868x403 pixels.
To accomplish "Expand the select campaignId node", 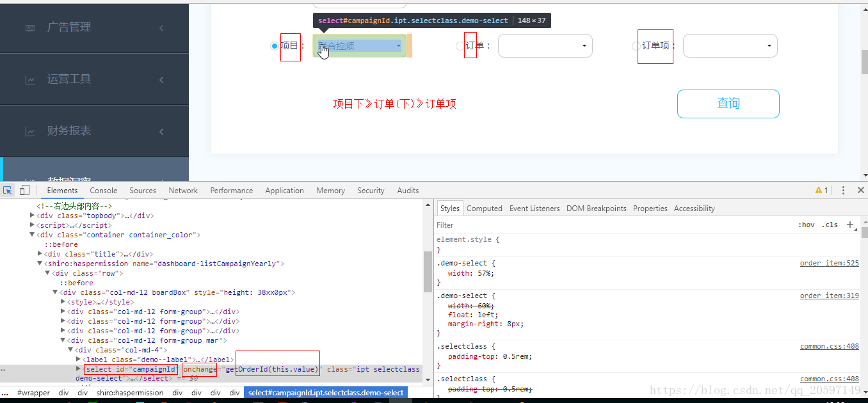I will [78, 369].
